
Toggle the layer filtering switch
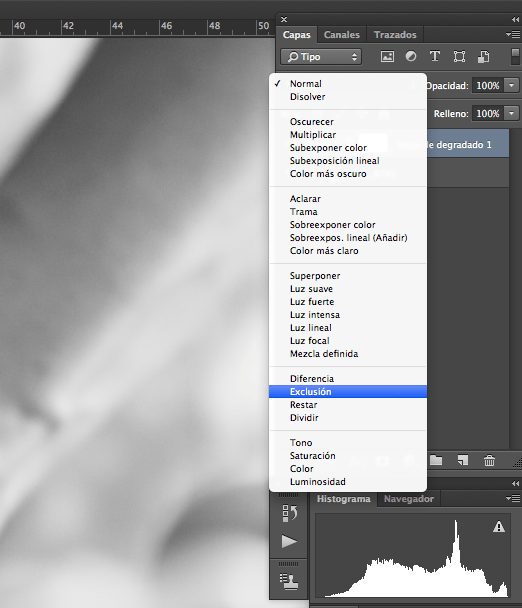pyautogui.click(x=515, y=57)
